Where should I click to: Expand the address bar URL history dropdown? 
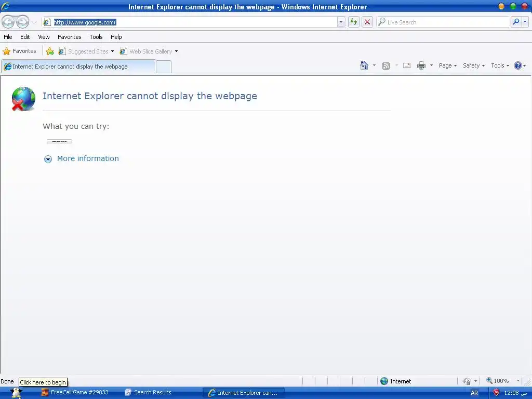341,22
